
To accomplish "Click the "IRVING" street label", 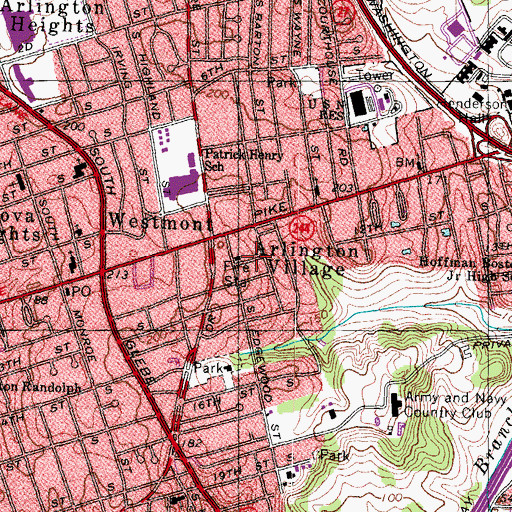I will click(122, 67).
